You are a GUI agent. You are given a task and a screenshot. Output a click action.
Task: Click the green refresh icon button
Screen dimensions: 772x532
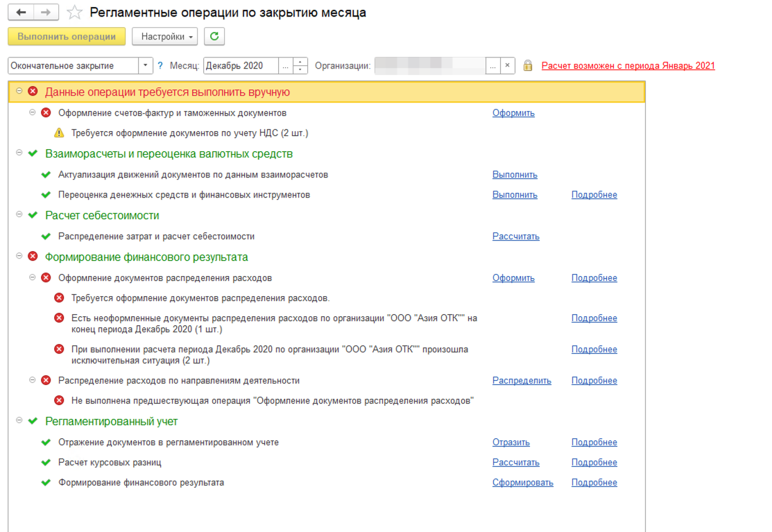point(214,36)
